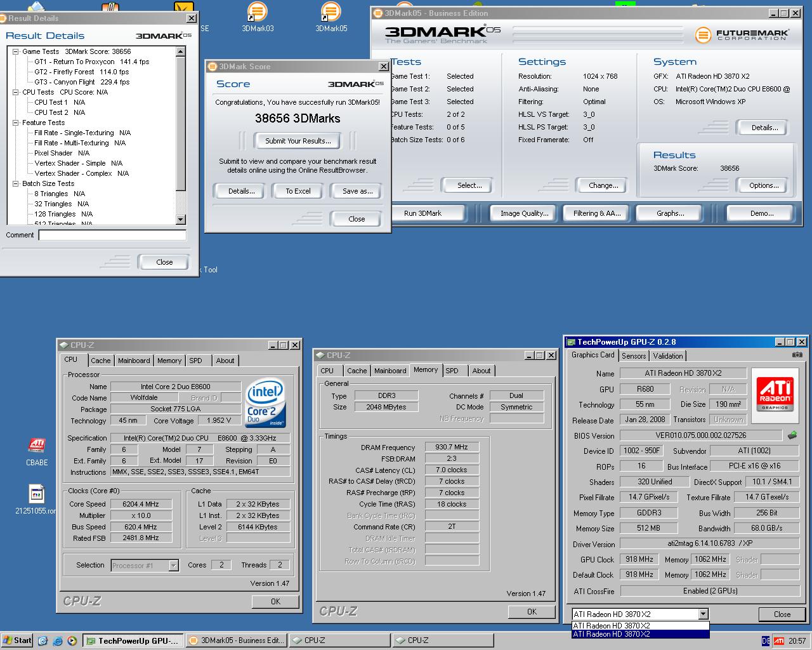The height and width of the screenshot is (650, 812).
Task: Switch to 3DMark05 Business Edition taskbar button
Action: 236,640
